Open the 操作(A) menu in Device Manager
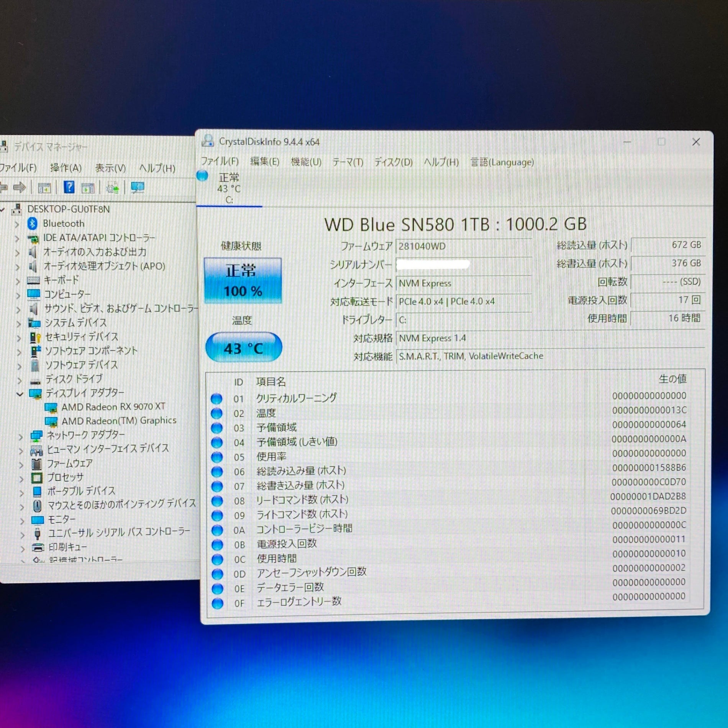 click(66, 168)
